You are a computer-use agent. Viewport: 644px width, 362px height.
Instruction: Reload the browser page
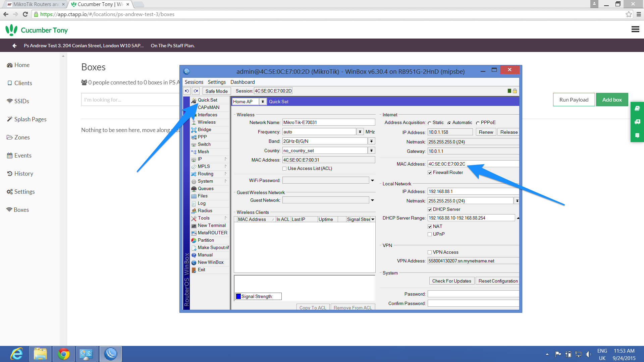(25, 14)
